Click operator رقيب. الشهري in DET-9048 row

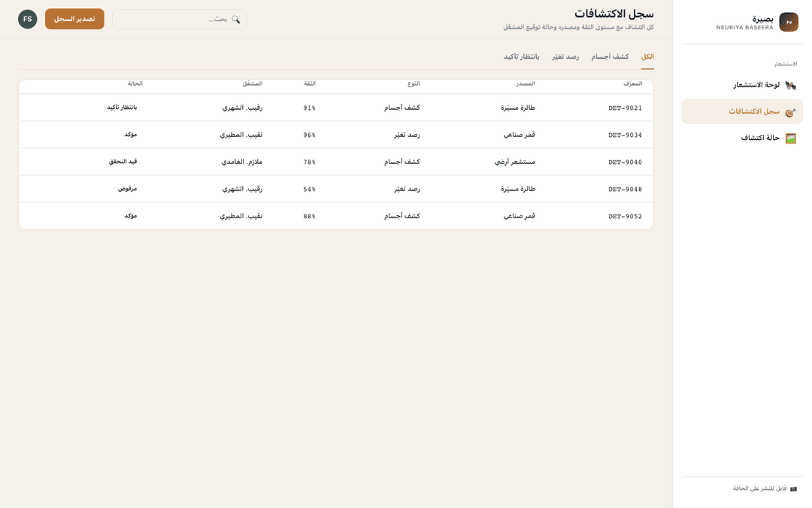pyautogui.click(x=242, y=189)
